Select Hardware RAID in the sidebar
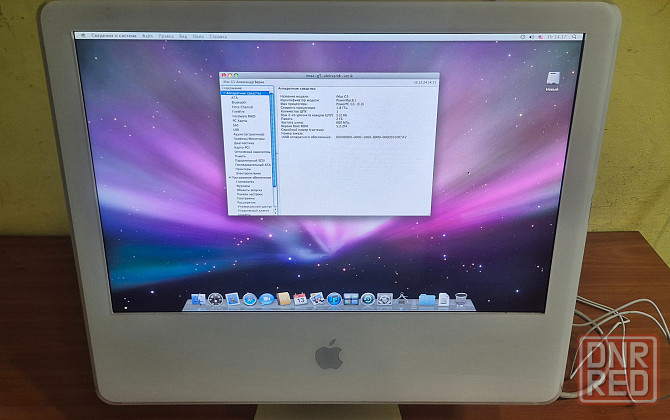This screenshot has width=670, height=420. [x=244, y=116]
